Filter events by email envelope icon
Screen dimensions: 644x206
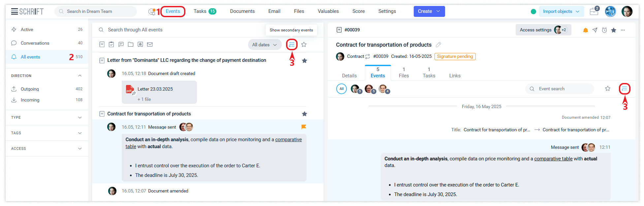click(150, 44)
